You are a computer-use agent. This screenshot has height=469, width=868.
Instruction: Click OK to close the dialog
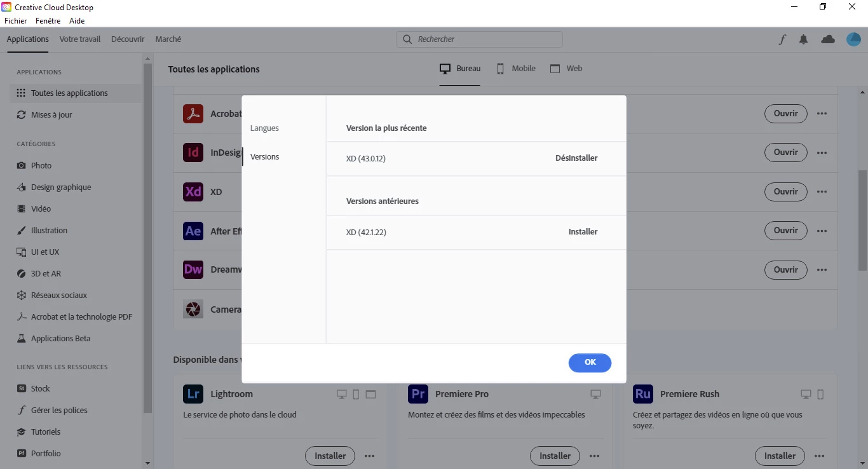pyautogui.click(x=590, y=362)
